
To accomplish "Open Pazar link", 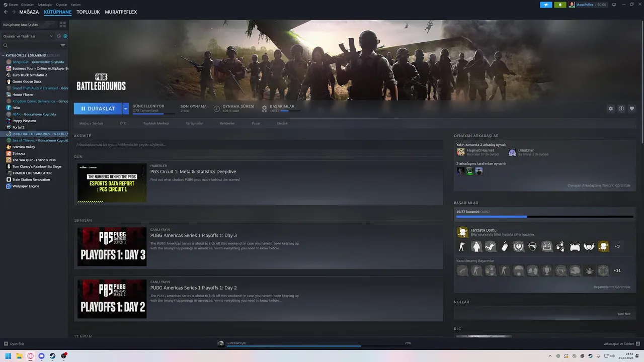I will tap(256, 123).
